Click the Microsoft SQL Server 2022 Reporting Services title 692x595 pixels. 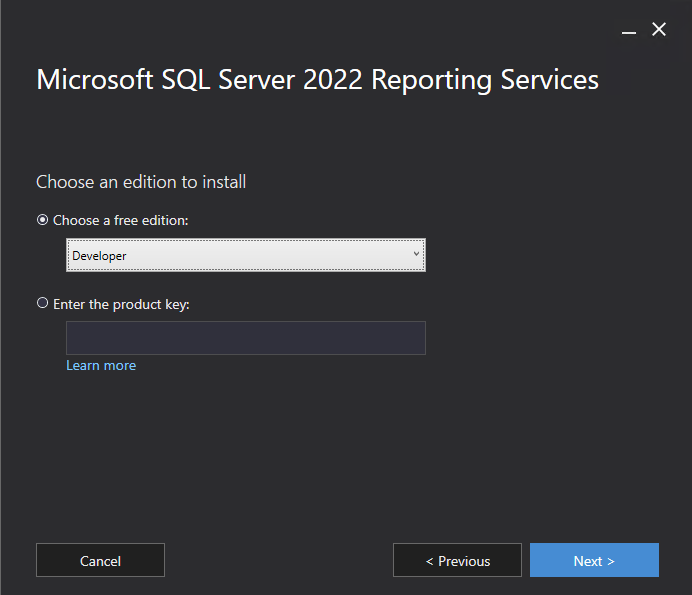coord(317,80)
